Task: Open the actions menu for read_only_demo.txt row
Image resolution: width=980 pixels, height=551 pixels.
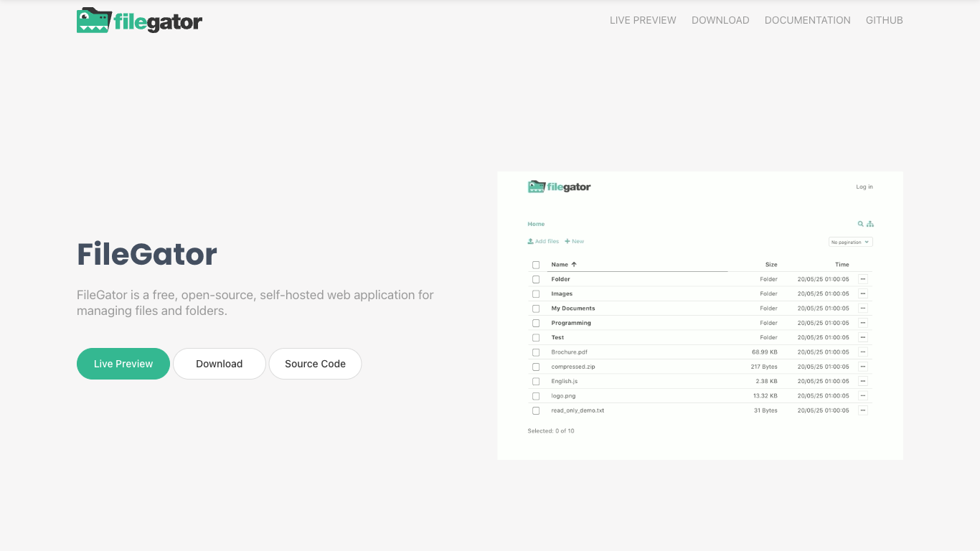Action: 863,410
